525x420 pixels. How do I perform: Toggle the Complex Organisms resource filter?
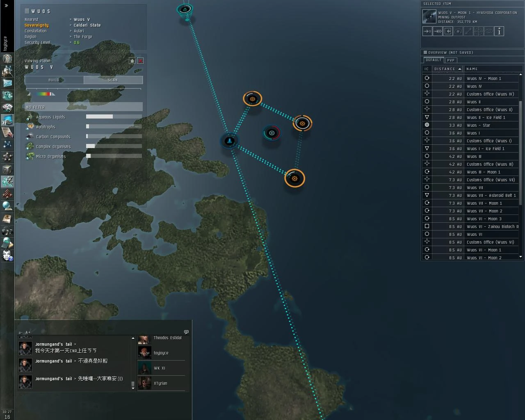click(x=84, y=146)
